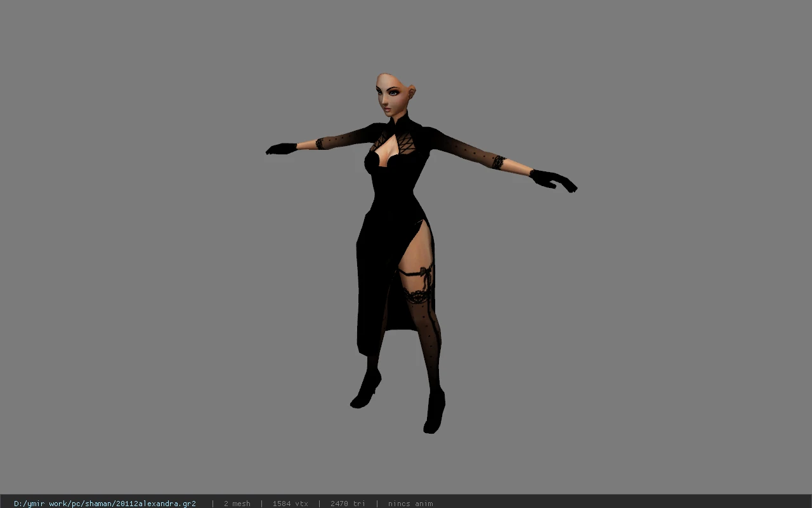
Task: Click the file path 'D:/ymir work/pc/shaman/20112alexandra.gr2'
Action: (x=105, y=504)
